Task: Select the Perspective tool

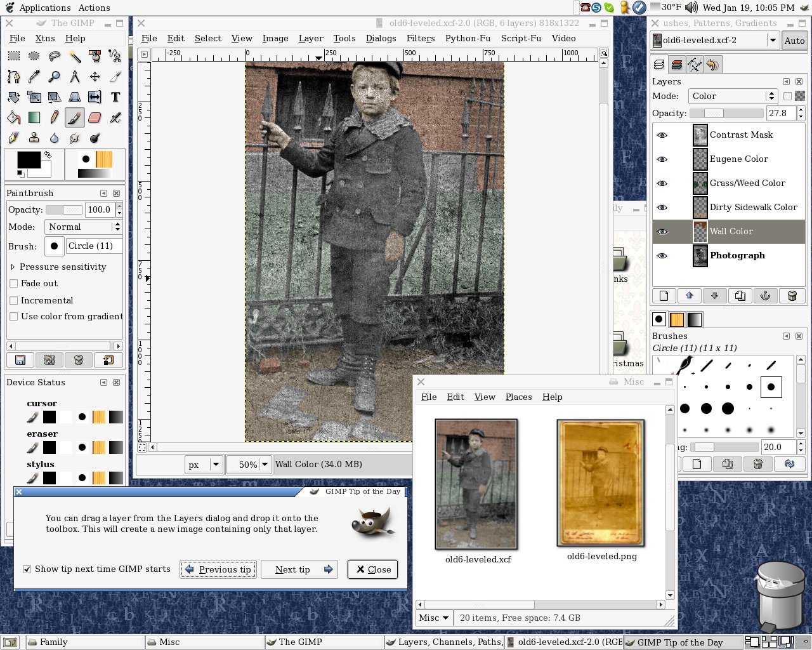Action: click(75, 97)
